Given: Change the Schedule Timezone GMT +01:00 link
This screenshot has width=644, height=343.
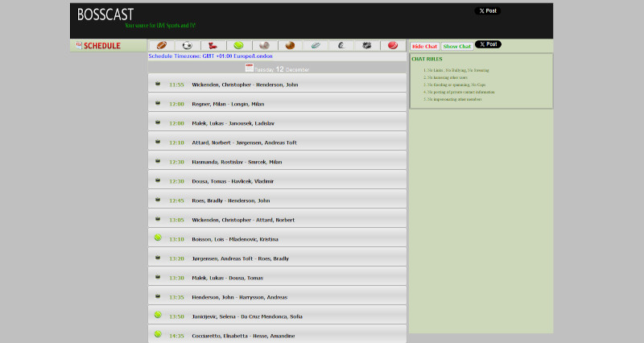Looking at the screenshot, I should click(210, 56).
